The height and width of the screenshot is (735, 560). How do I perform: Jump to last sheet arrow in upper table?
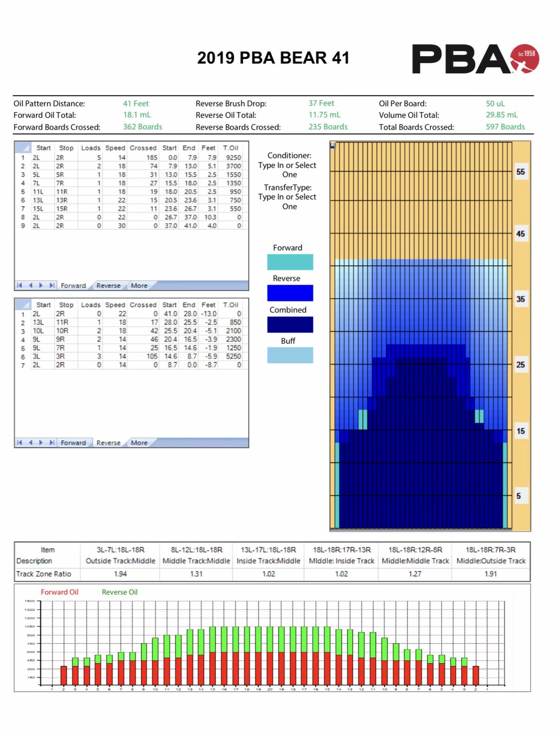click(52, 286)
